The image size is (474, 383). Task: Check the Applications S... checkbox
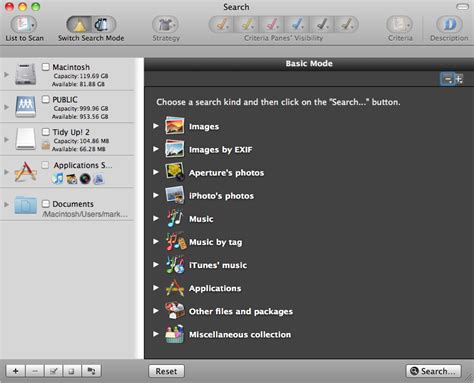45,165
